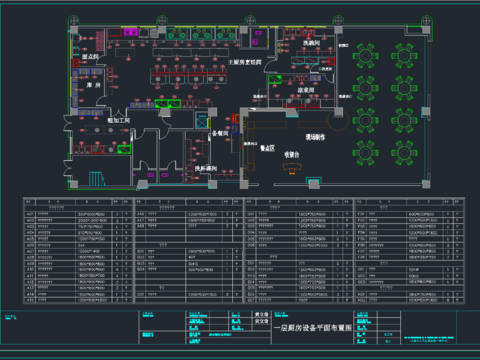The height and width of the screenshot is (360, 480).
Task: Click the cyan staircase symbol
Action: (97, 179)
